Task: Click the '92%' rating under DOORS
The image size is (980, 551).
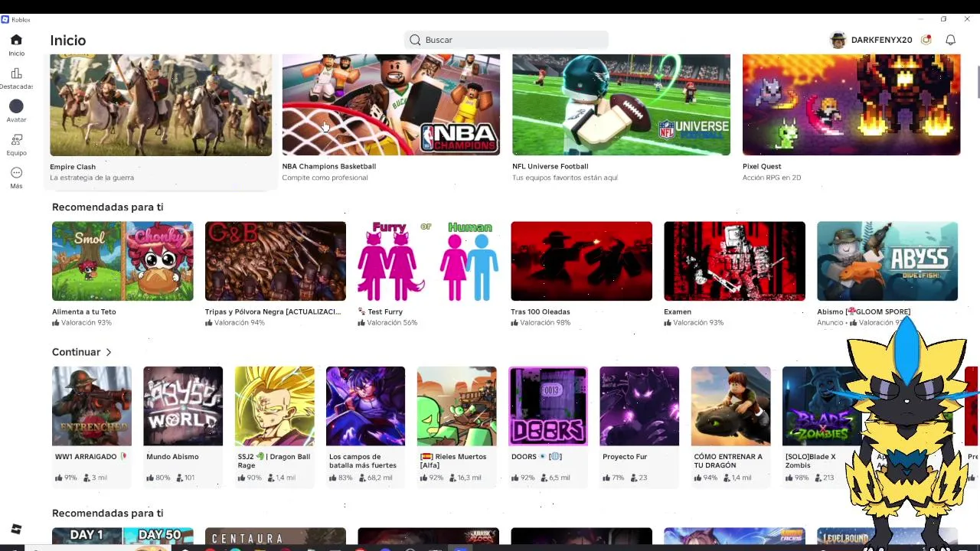Action: click(528, 478)
